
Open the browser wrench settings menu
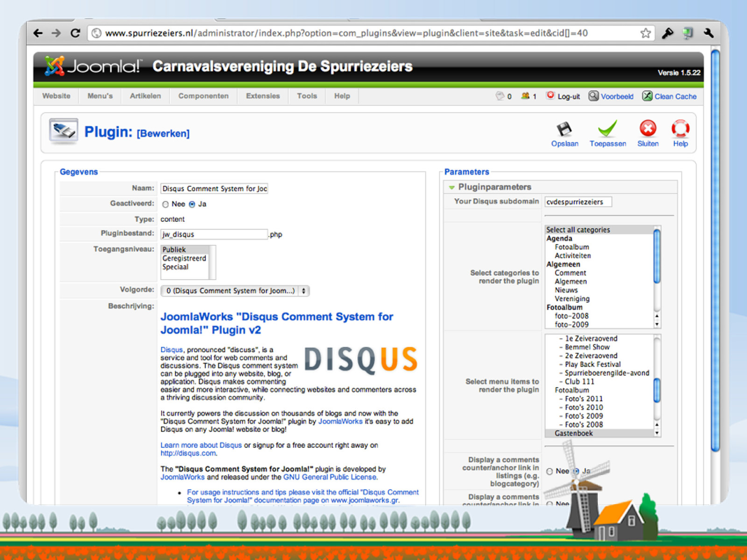708,33
